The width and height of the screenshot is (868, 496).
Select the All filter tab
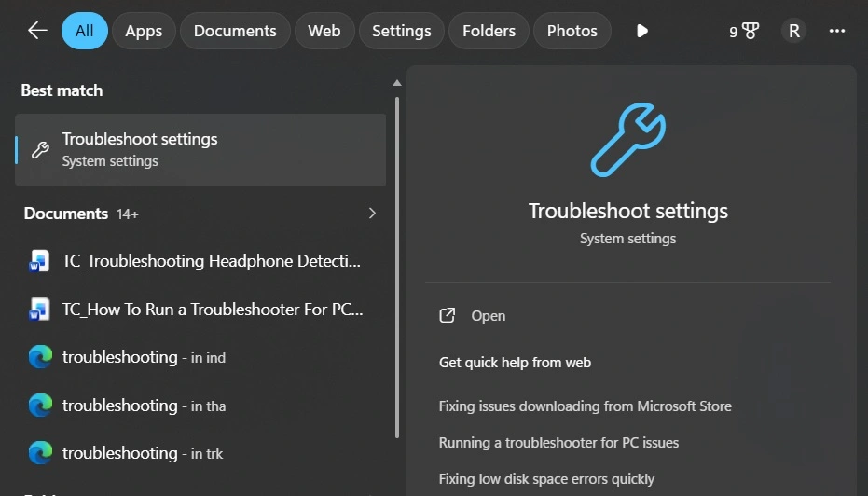[84, 31]
